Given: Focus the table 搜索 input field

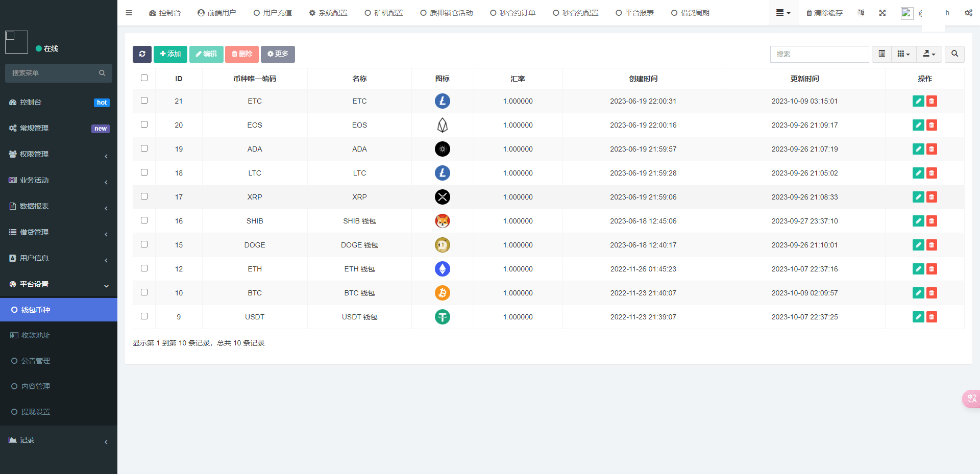Looking at the screenshot, I should [x=819, y=54].
